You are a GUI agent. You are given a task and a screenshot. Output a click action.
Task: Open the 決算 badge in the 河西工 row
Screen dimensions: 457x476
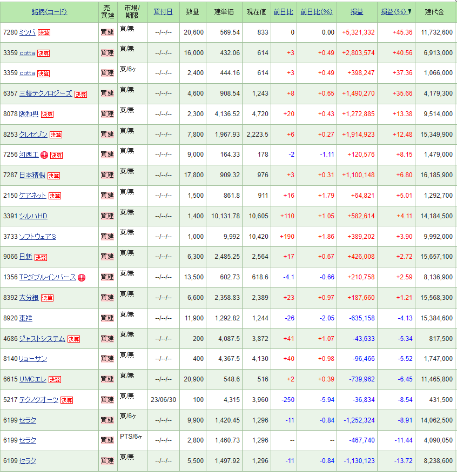56,156
